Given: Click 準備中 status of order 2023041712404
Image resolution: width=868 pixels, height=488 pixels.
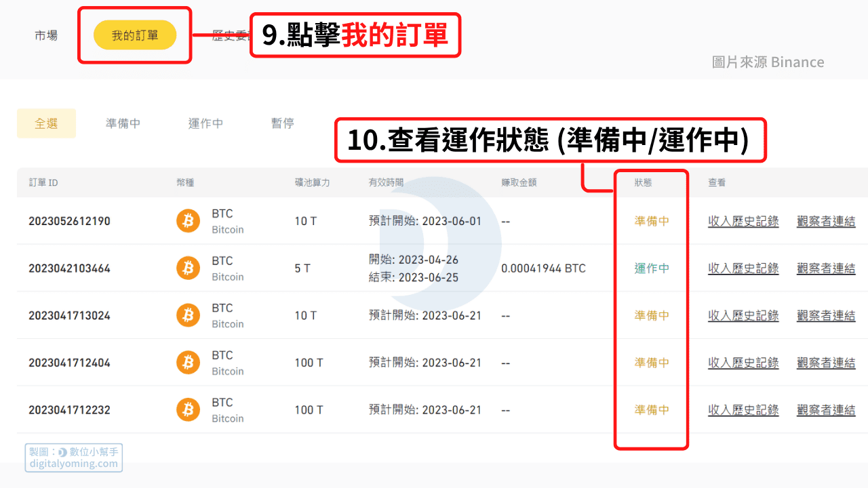Looking at the screenshot, I should pyautogui.click(x=652, y=363).
